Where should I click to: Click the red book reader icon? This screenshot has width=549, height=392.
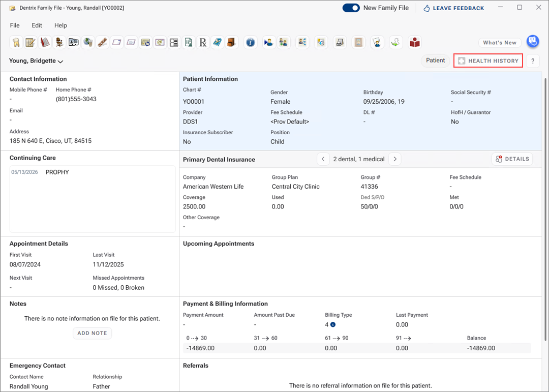pyautogui.click(x=415, y=43)
